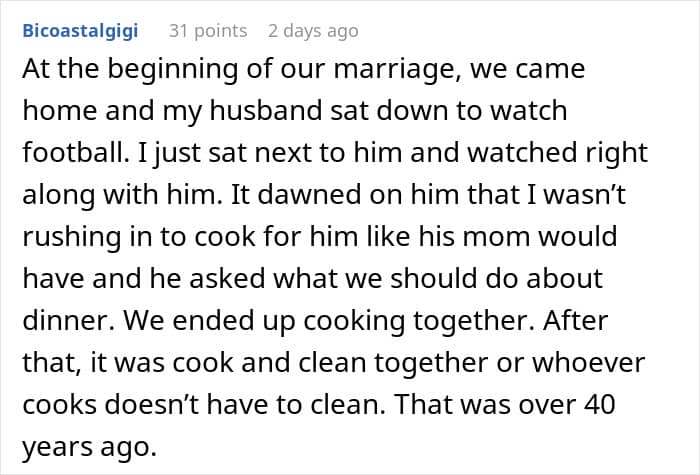Click the word asked in the comment
This screenshot has width=700, height=475.
228,279
